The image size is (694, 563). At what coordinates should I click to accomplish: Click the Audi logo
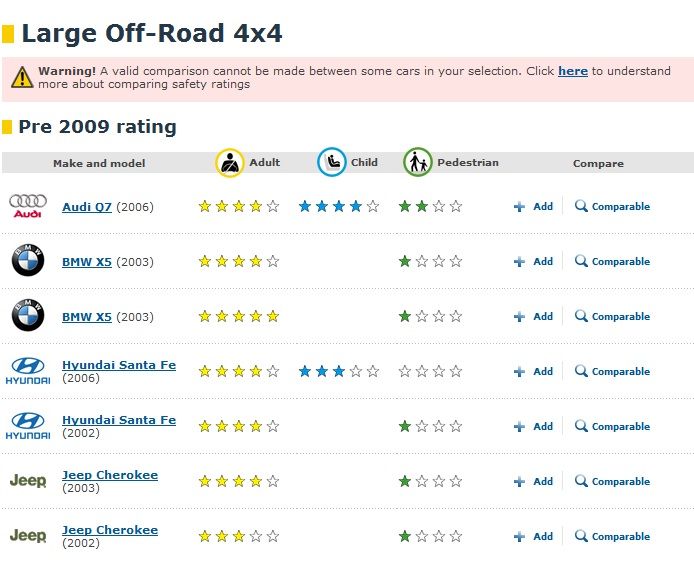(28, 206)
